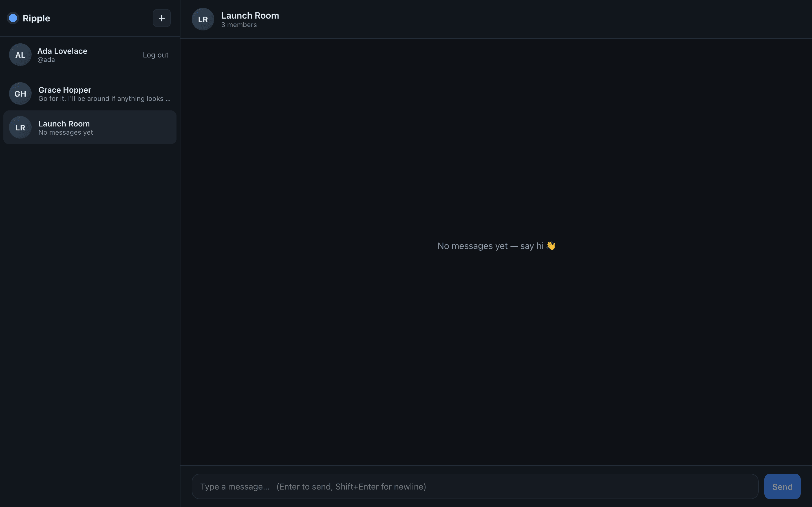Image resolution: width=812 pixels, height=507 pixels.
Task: View the 3 members list
Action: (239, 25)
